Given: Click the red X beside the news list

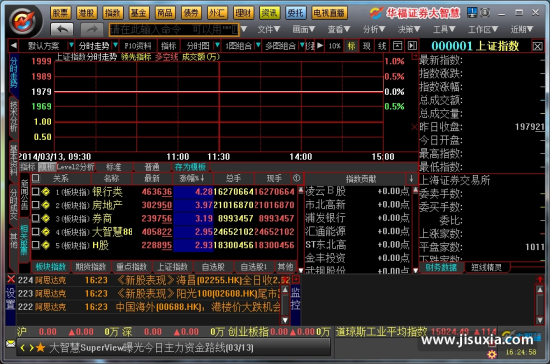Looking at the screenshot, I should [11, 279].
